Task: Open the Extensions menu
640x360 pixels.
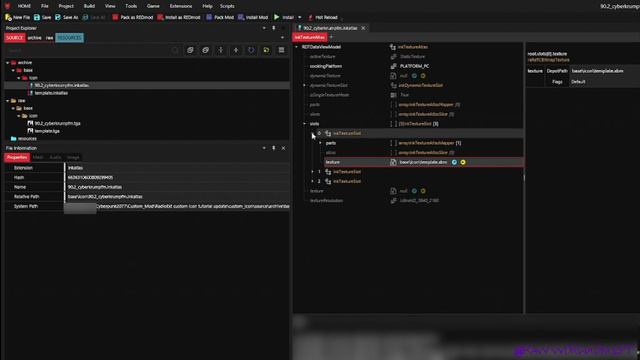Action: (181, 6)
